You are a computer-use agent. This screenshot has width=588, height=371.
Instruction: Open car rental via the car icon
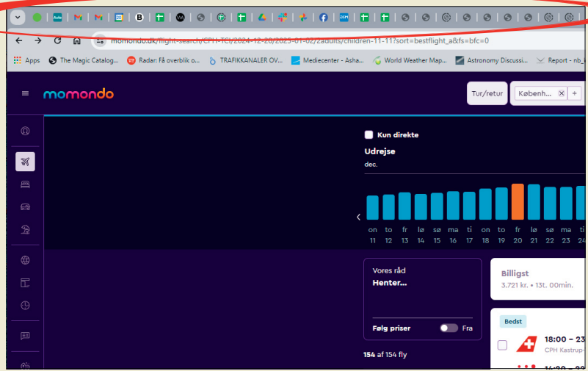pos(25,207)
